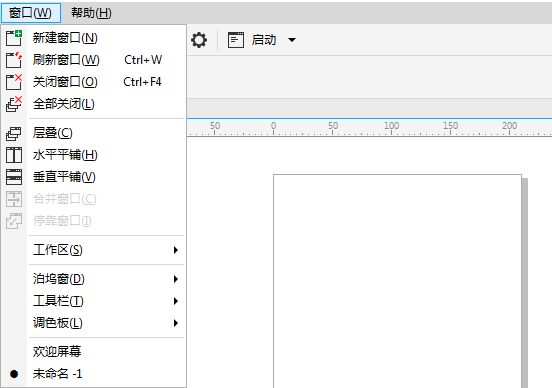552x388 pixels.
Task: Select 层叠(C) to cascade windows
Action: pos(93,133)
